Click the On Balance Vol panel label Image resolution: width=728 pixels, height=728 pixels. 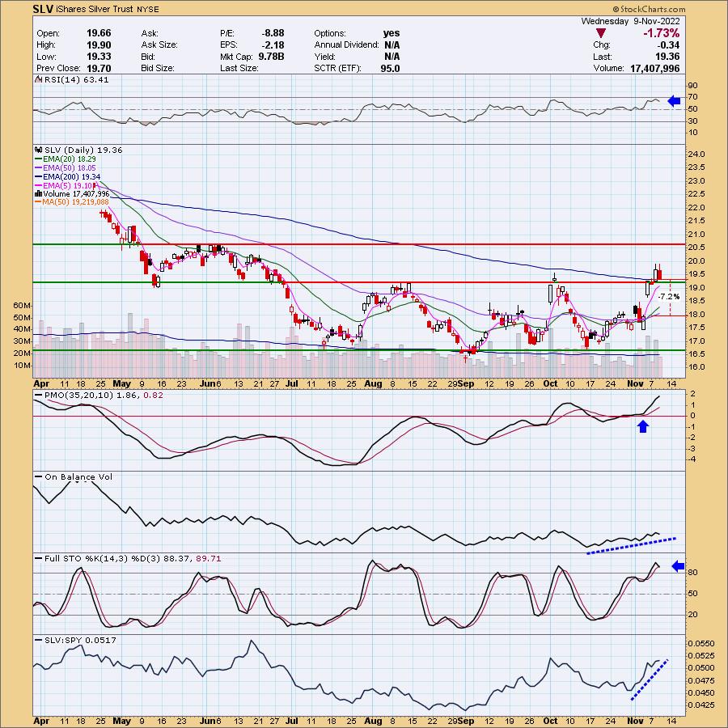pos(78,476)
